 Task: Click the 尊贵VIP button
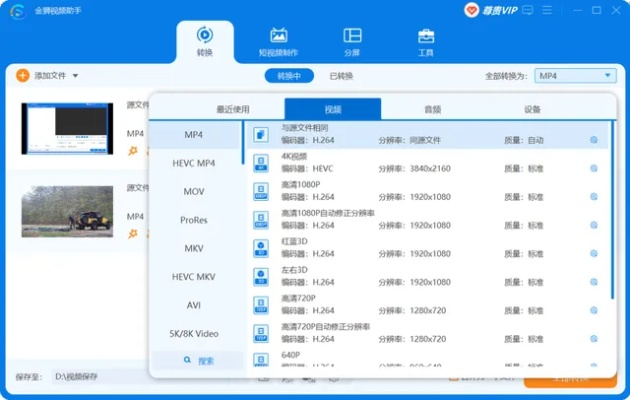pyautogui.click(x=490, y=10)
